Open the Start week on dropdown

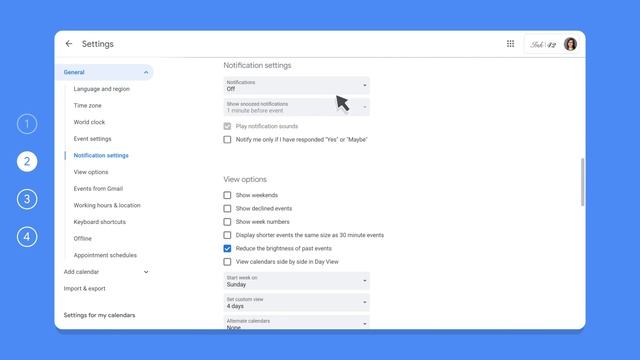pyautogui.click(x=296, y=281)
